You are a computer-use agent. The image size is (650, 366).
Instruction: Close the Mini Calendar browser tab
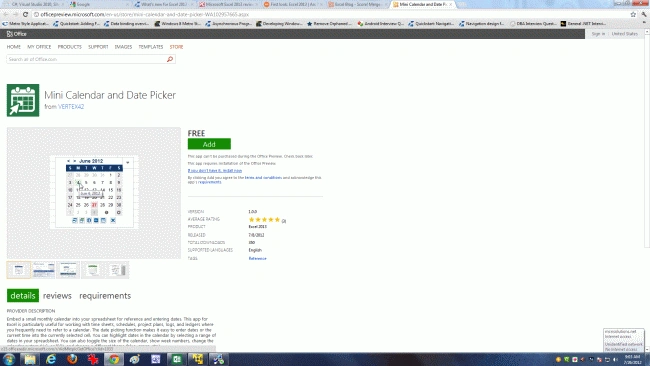451,4
